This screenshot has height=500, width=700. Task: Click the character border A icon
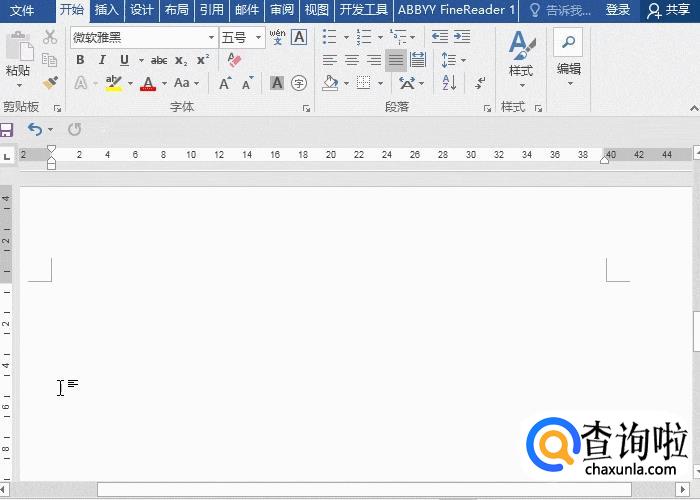pyautogui.click(x=299, y=37)
